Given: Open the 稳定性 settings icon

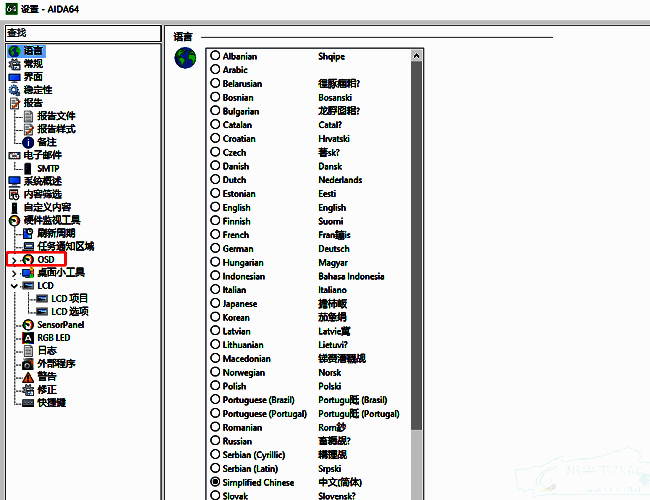Looking at the screenshot, I should pos(14,90).
